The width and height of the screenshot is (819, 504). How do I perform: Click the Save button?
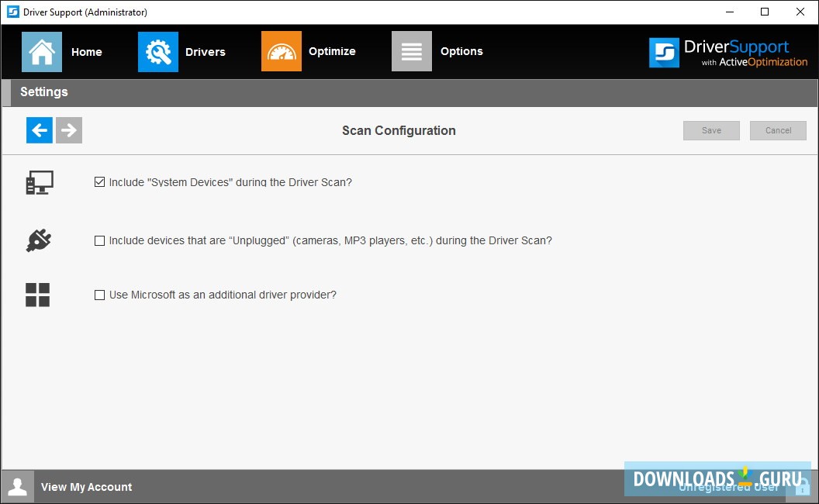(x=711, y=130)
